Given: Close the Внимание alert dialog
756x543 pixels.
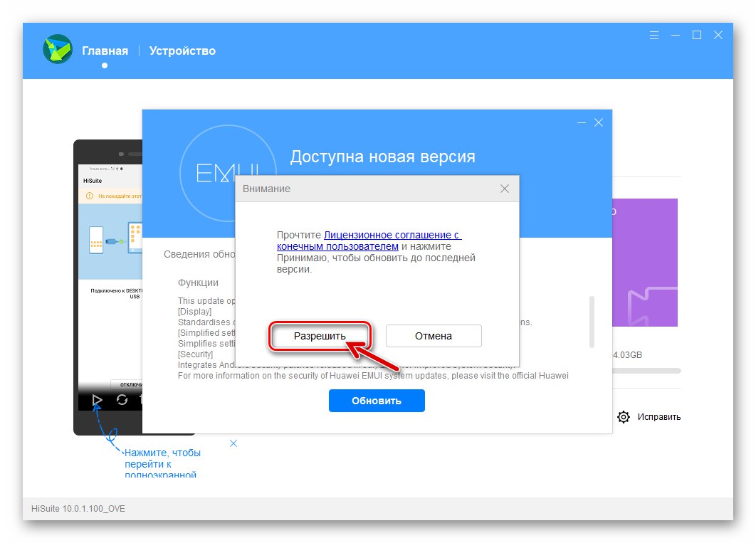Looking at the screenshot, I should point(504,189).
